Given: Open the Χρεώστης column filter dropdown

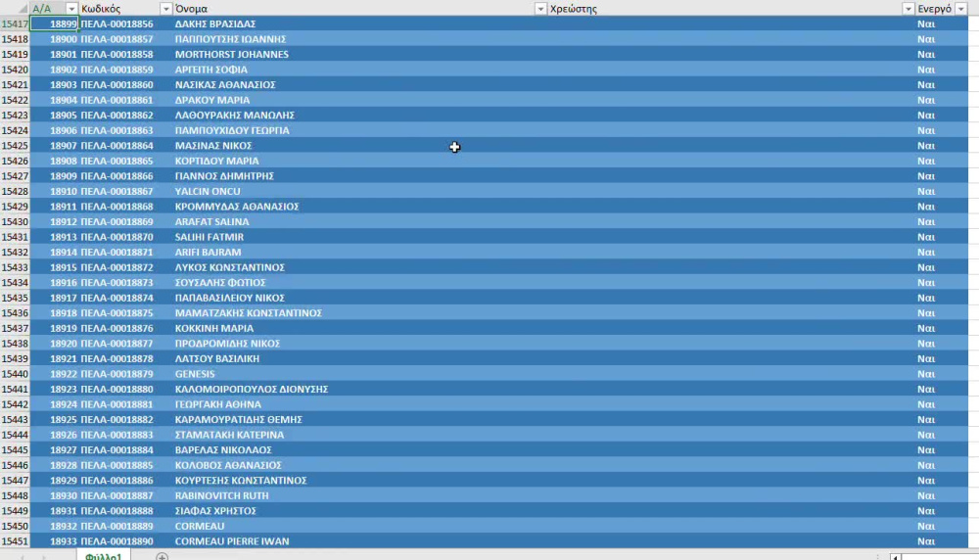Looking at the screenshot, I should coord(909,9).
